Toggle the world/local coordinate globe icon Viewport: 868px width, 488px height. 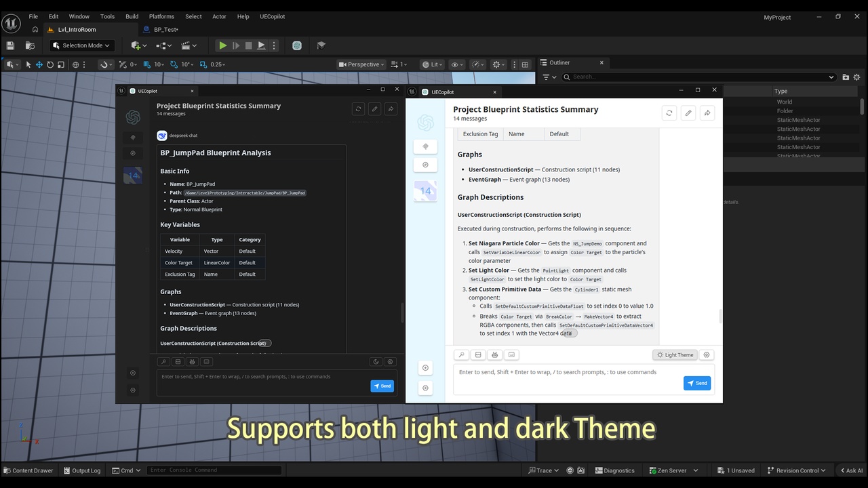(75, 64)
